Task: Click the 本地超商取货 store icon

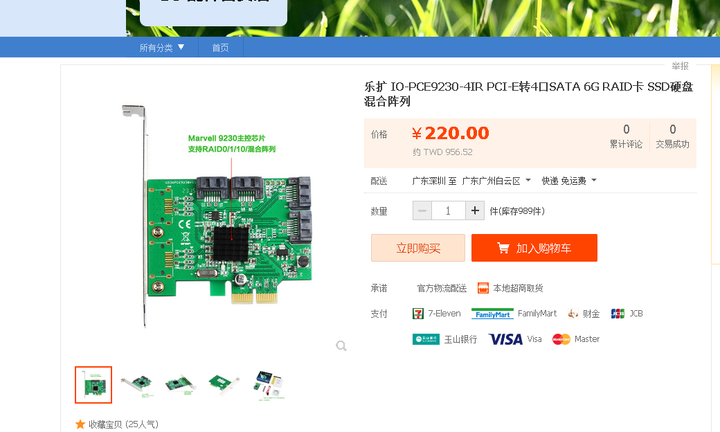Action: (x=483, y=288)
